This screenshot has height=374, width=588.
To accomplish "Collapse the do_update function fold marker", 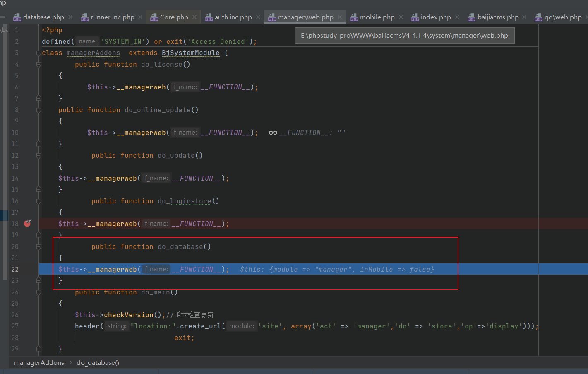I will [38, 156].
